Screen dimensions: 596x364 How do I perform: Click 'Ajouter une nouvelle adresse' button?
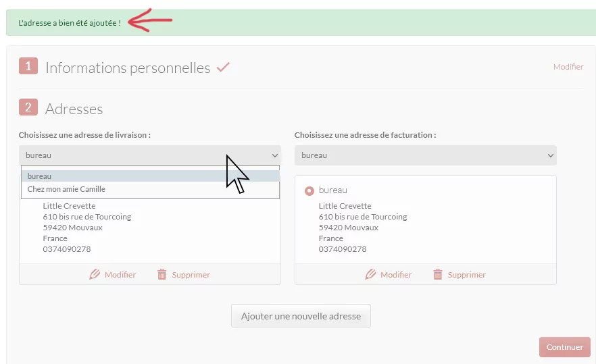click(x=301, y=316)
